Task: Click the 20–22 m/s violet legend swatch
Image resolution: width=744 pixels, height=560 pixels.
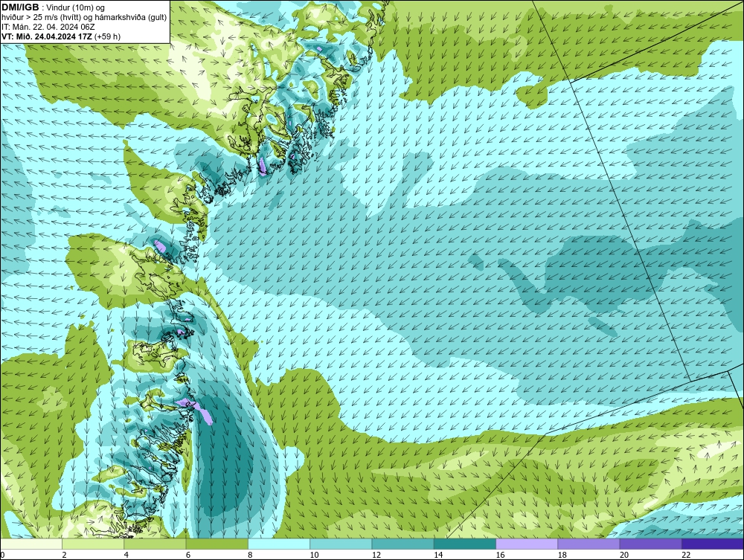Action: click(650, 544)
